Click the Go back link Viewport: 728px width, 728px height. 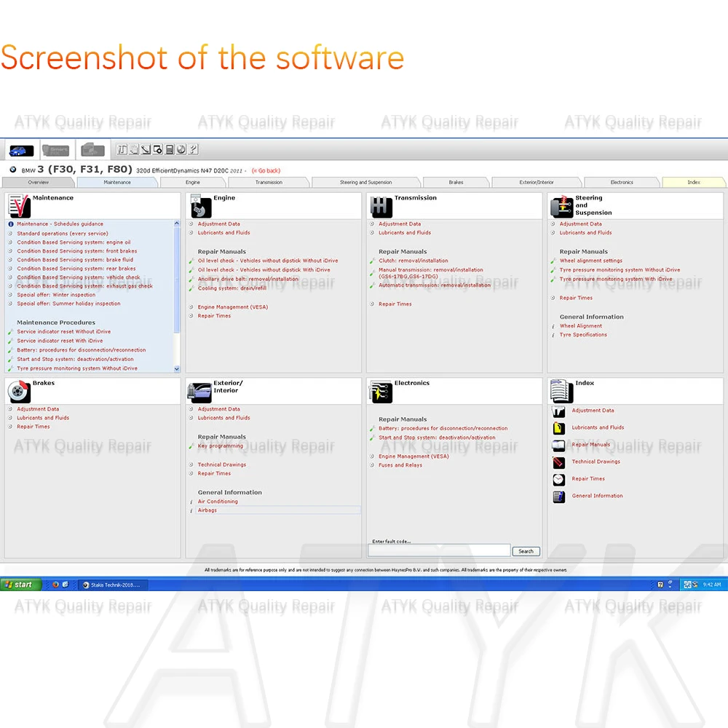click(x=266, y=171)
